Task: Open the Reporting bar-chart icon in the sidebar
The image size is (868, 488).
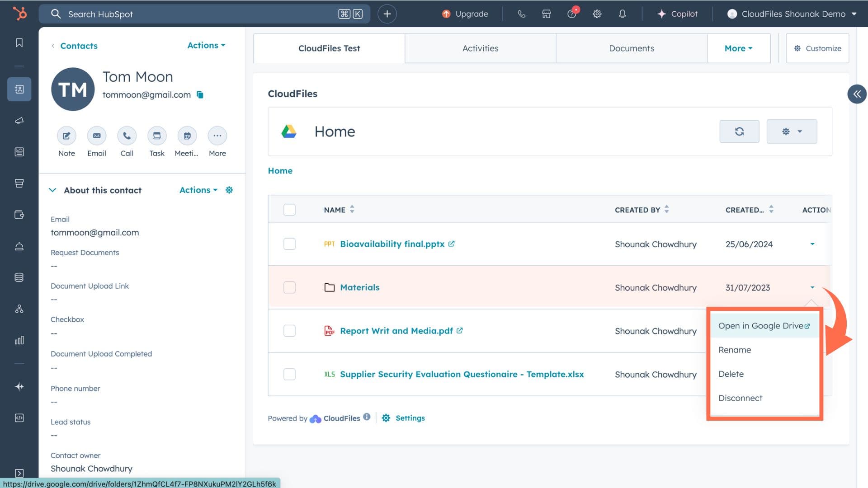Action: (19, 340)
